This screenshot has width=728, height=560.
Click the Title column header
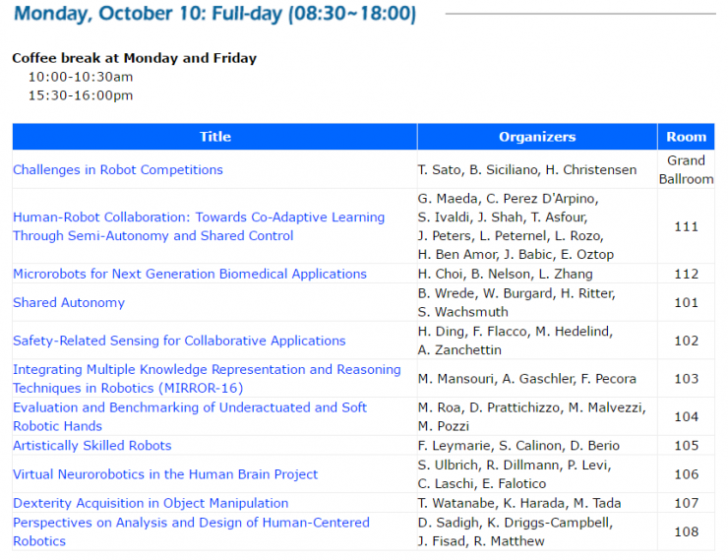click(x=215, y=137)
